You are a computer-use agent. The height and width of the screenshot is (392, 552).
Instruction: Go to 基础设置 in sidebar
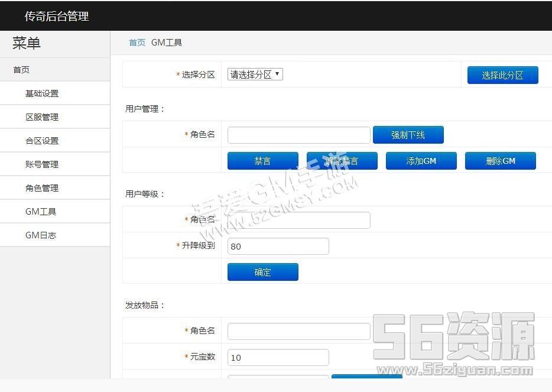[x=42, y=93]
